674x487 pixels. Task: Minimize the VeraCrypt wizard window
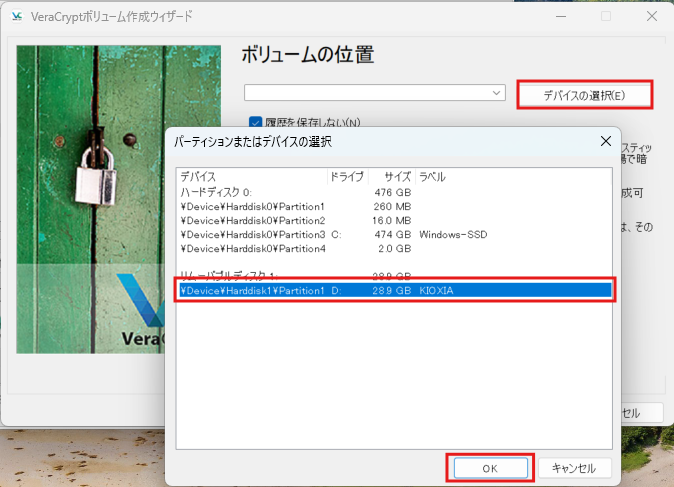(561, 16)
